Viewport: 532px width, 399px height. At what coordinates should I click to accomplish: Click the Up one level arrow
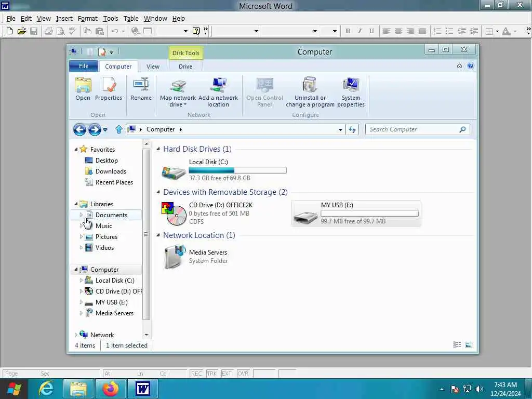coord(119,129)
